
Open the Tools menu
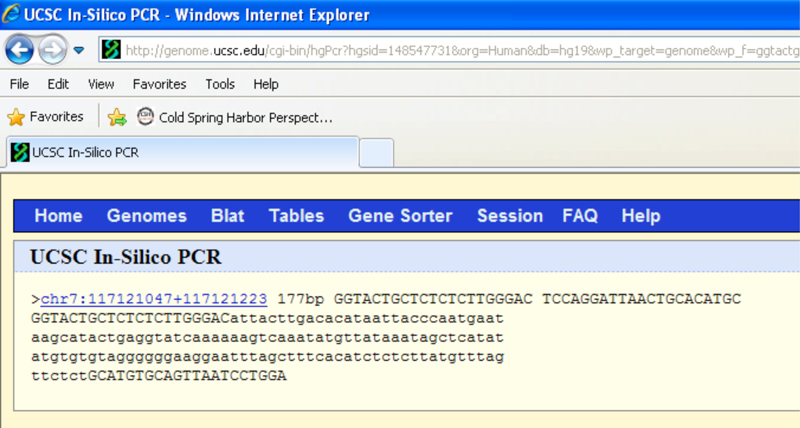pos(220,84)
